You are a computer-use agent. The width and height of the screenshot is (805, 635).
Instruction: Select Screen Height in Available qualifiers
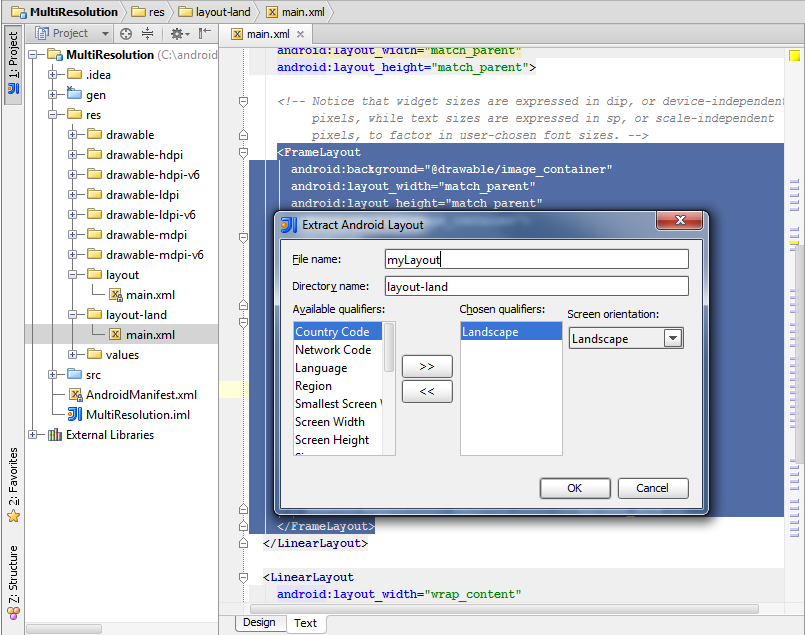[x=337, y=440]
